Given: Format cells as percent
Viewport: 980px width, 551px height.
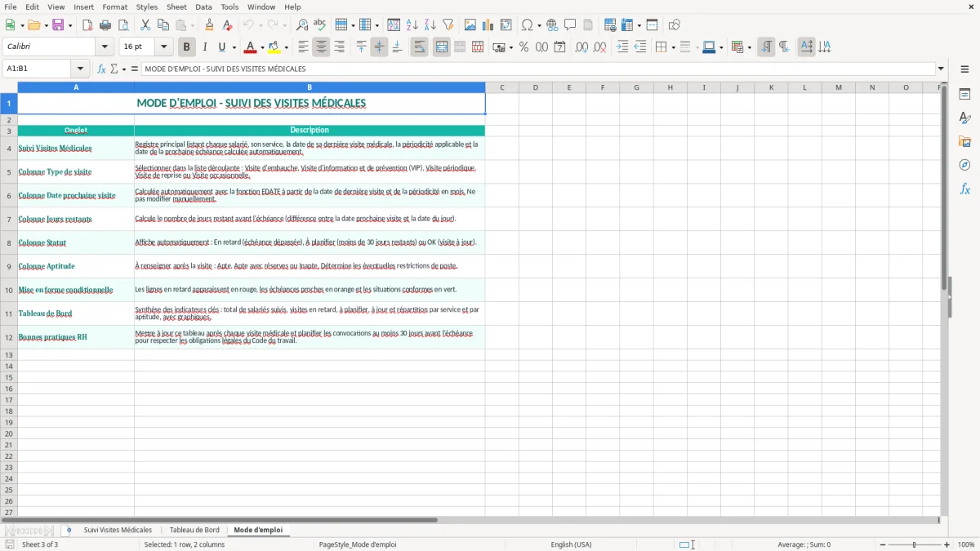Looking at the screenshot, I should click(x=524, y=47).
